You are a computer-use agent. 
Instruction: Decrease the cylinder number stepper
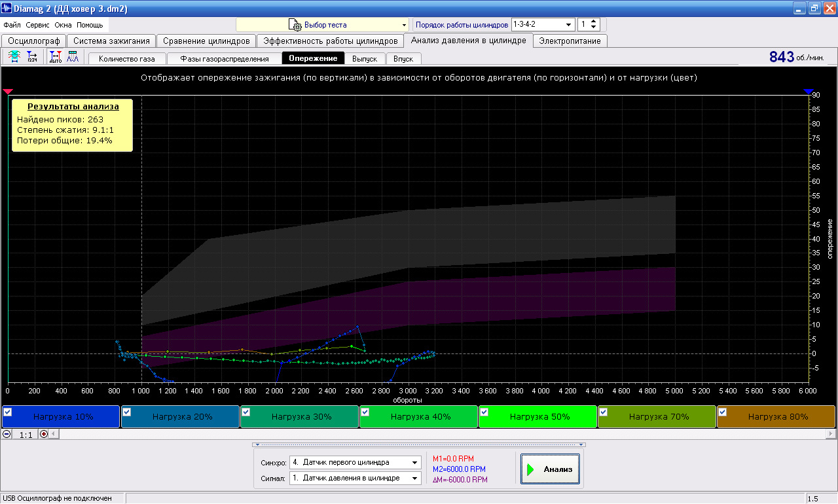tap(594, 27)
